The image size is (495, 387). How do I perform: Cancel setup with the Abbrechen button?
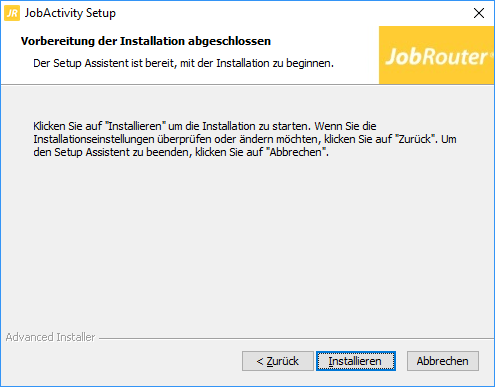[443, 361]
